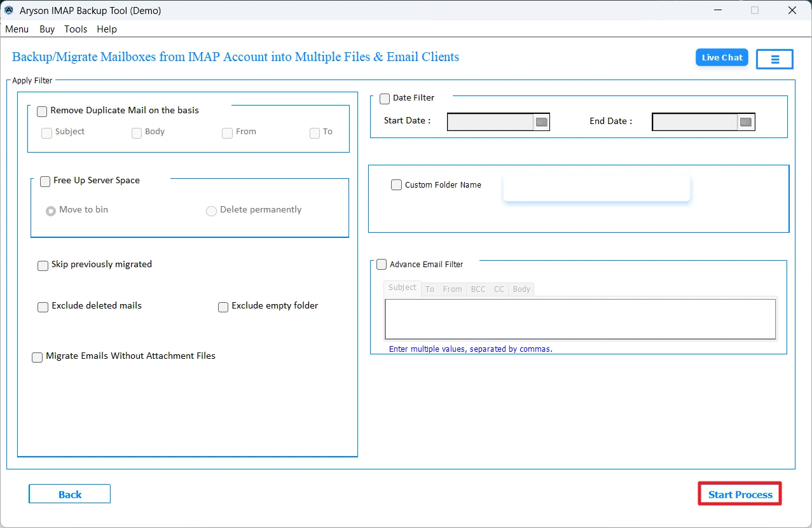Check Skip previously migrated
Viewport: 812px width, 528px height.
(x=43, y=265)
